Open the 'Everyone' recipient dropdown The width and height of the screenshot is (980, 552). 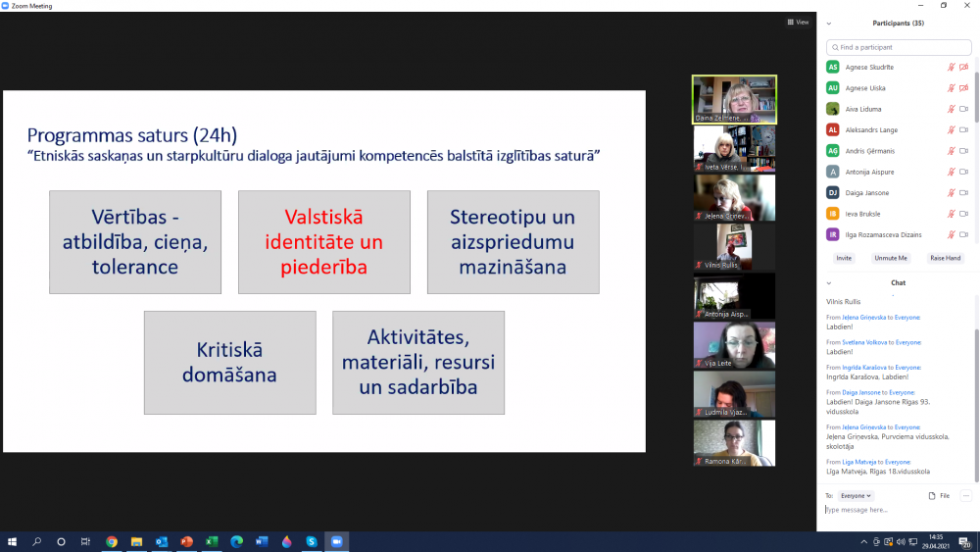click(856, 496)
